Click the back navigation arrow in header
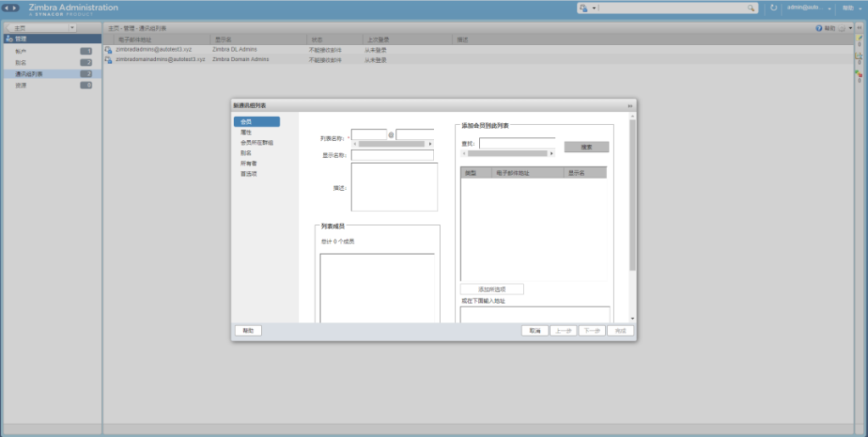This screenshot has height=437, width=868. [x=7, y=8]
